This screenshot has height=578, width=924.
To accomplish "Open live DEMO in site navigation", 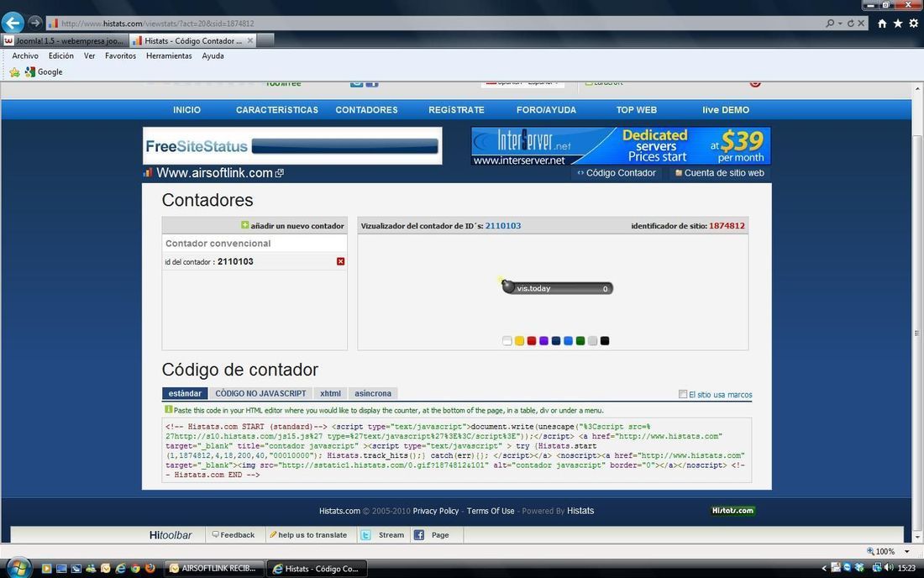I will 726,110.
